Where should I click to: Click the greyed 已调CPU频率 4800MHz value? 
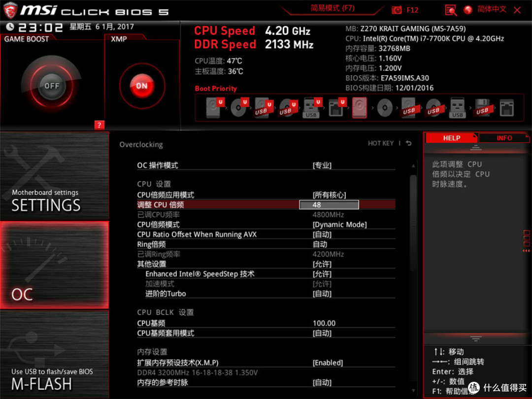point(328,214)
